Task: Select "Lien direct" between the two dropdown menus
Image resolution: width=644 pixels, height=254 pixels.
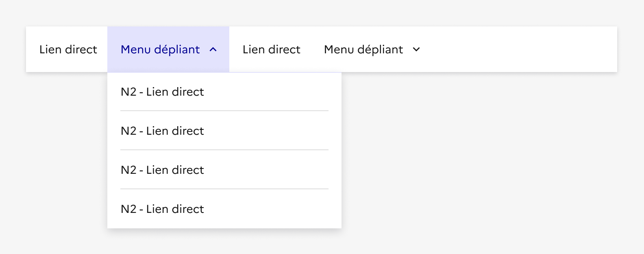Action: (271, 50)
